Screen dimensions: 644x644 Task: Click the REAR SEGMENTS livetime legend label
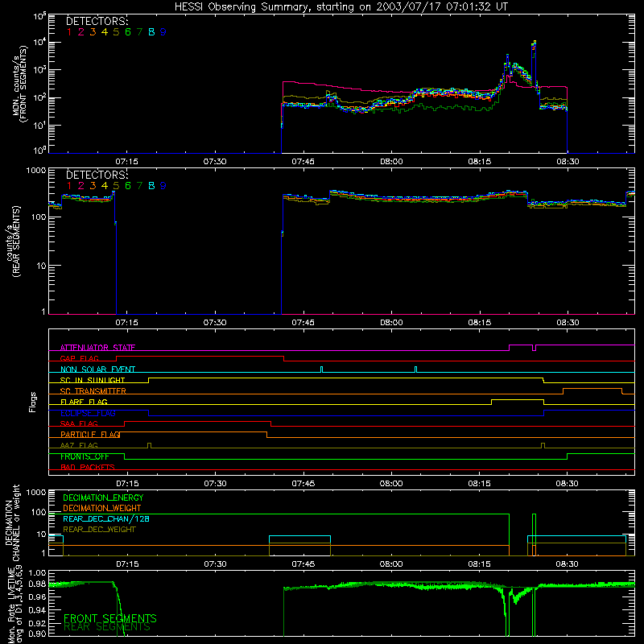107,627
